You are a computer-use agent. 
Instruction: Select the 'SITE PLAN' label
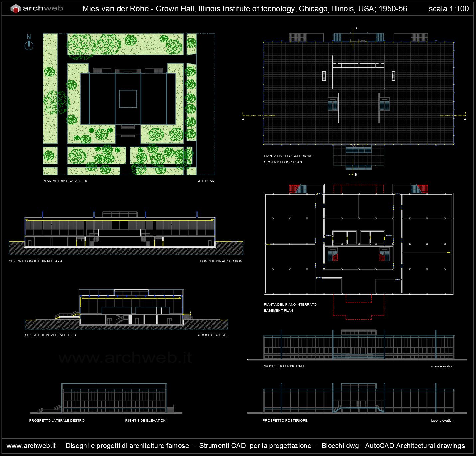[x=205, y=181]
